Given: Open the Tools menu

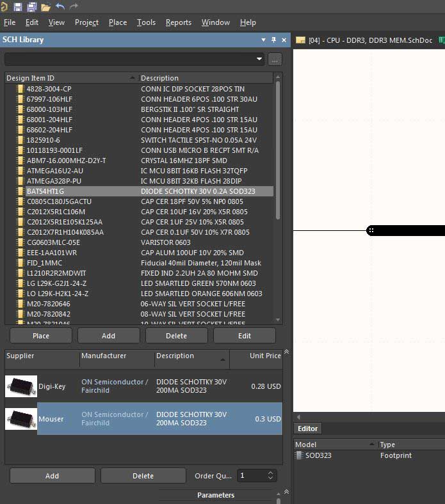Looking at the screenshot, I should pos(146,22).
